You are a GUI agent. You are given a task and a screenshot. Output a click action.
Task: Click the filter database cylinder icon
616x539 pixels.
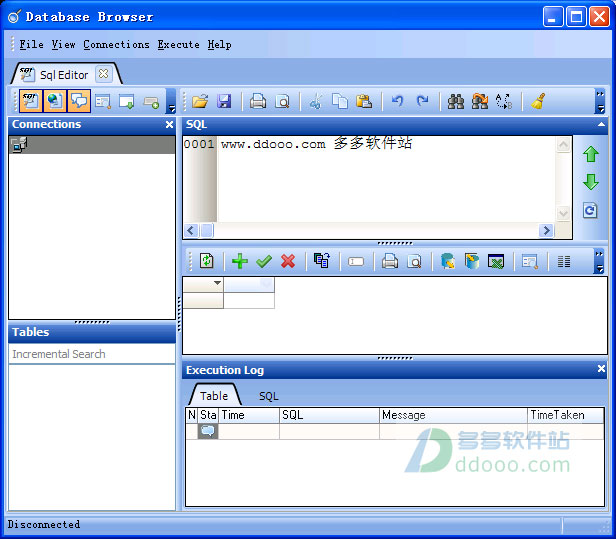click(x=472, y=261)
